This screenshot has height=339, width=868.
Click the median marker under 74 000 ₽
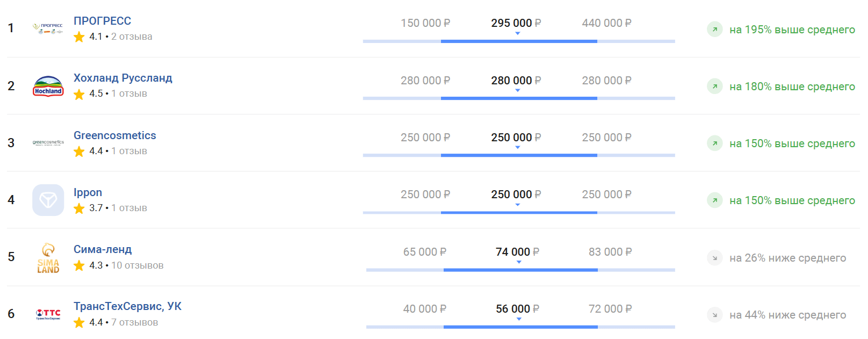click(519, 262)
